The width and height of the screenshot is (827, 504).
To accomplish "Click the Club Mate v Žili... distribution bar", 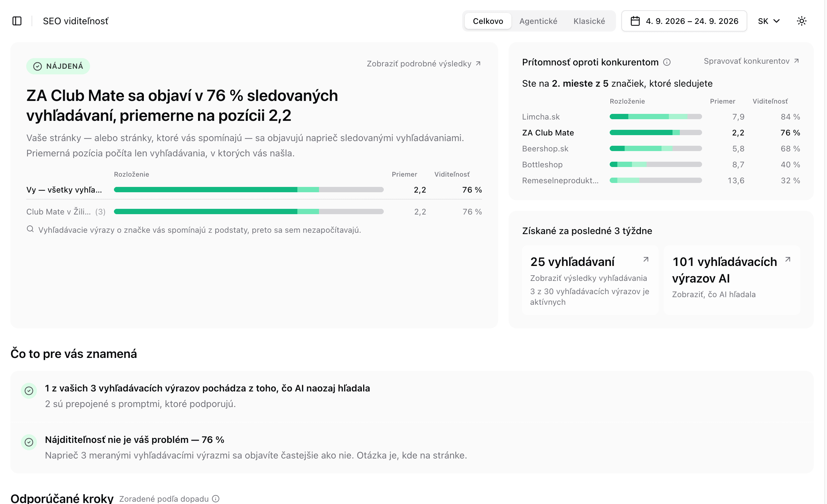I will (249, 211).
